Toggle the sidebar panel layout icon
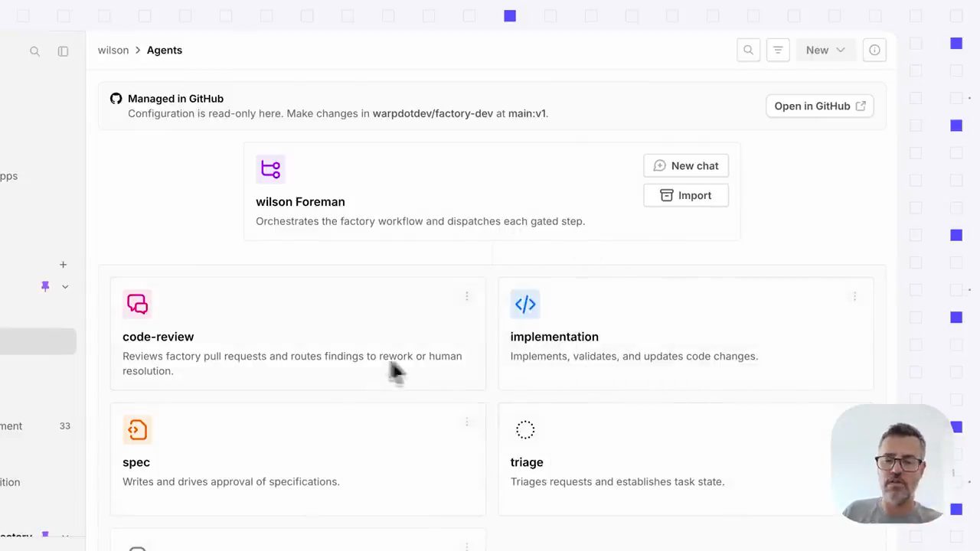980x551 pixels. pos(63,51)
